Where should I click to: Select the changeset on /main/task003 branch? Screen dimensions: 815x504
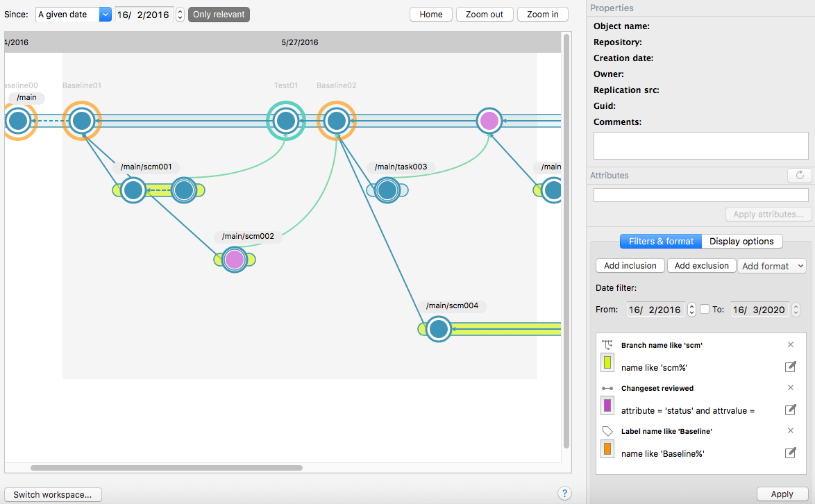pyautogui.click(x=387, y=190)
